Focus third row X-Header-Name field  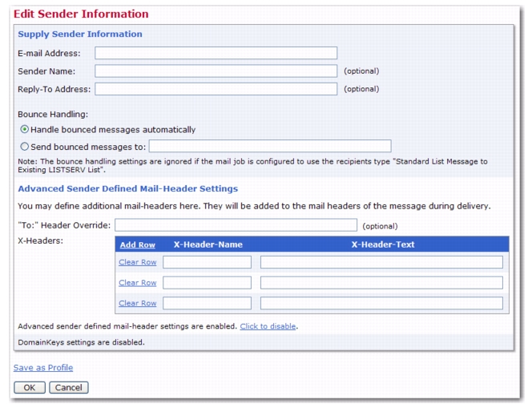(207, 303)
